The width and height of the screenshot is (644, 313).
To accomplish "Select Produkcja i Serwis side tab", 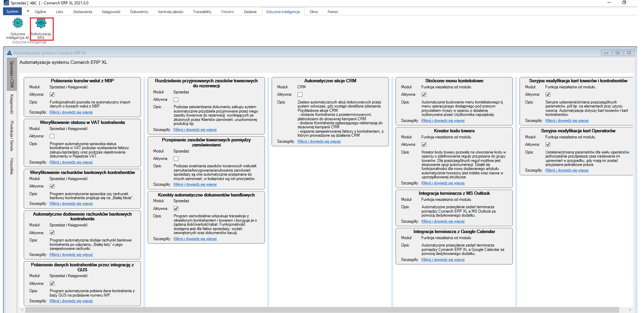I will click(12, 136).
